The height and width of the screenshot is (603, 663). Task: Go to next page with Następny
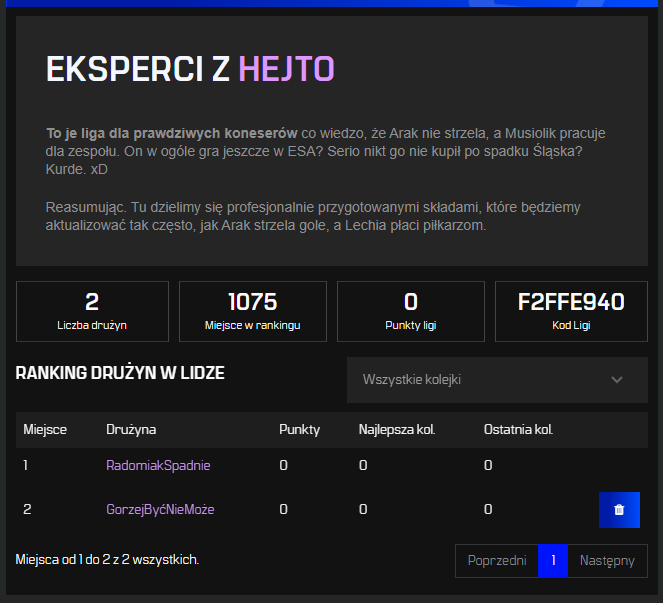(x=607, y=561)
